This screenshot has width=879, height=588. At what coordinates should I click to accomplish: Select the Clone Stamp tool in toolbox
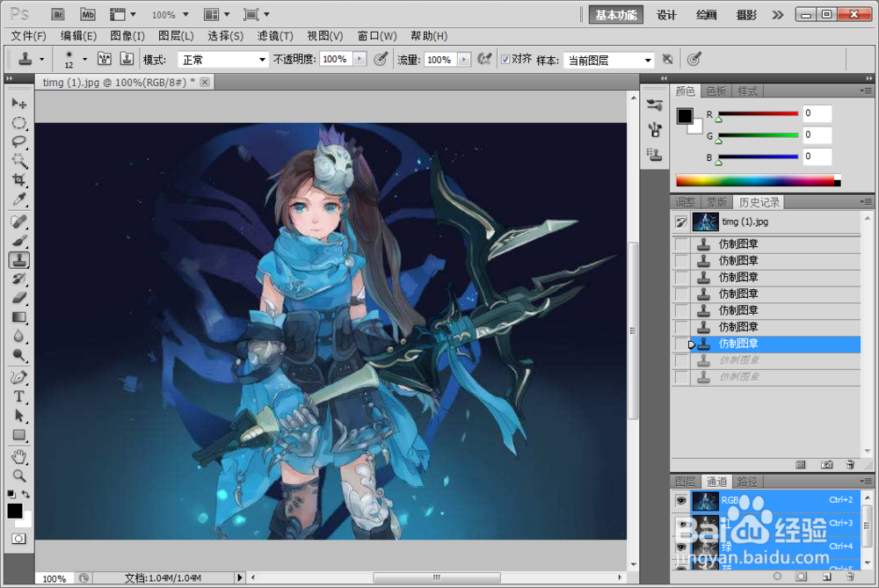(x=19, y=259)
